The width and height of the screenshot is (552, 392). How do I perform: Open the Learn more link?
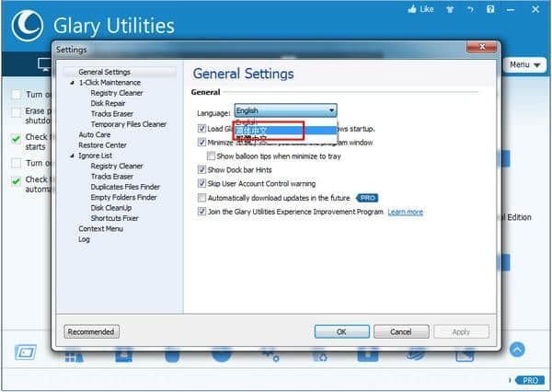pyautogui.click(x=405, y=212)
